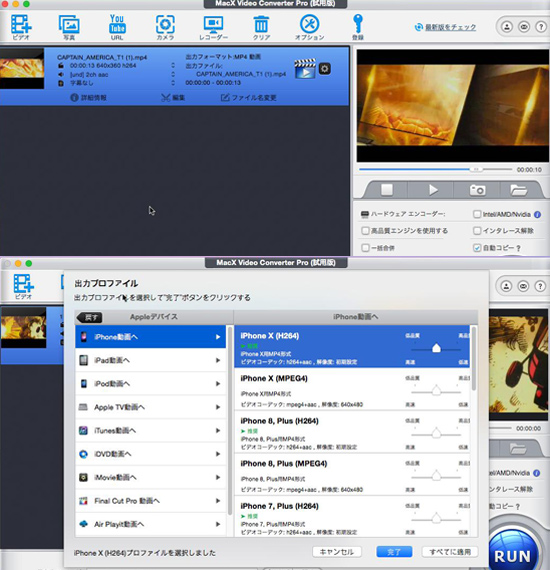Confirm the profile with the done button
Screen dimensions: 550x570
(394, 552)
